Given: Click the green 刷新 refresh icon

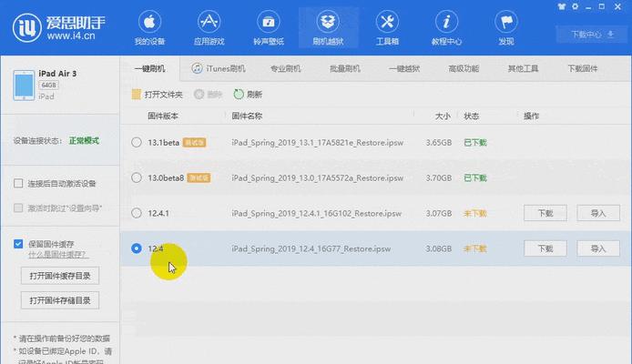Looking at the screenshot, I should click(239, 94).
